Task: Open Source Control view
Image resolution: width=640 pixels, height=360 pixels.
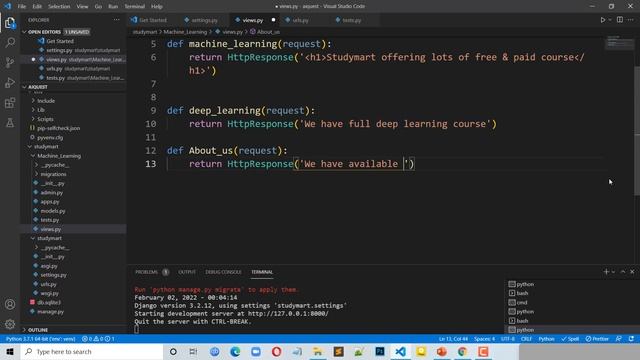Action: [10, 62]
